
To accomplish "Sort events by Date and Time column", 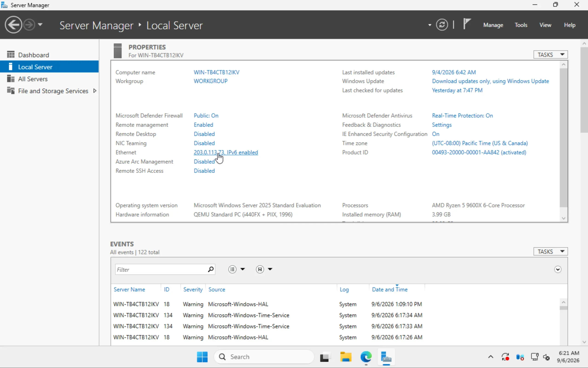I will click(x=390, y=289).
